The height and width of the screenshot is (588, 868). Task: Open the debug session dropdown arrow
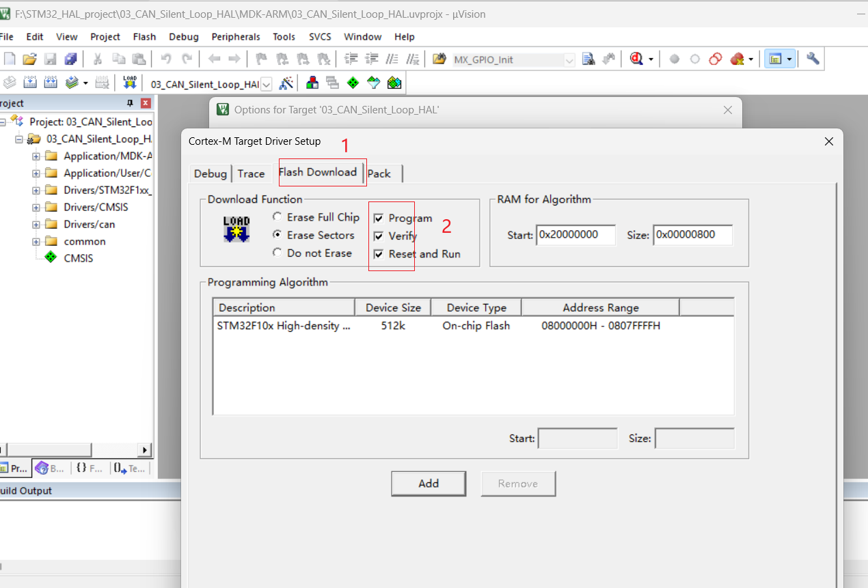pos(651,59)
